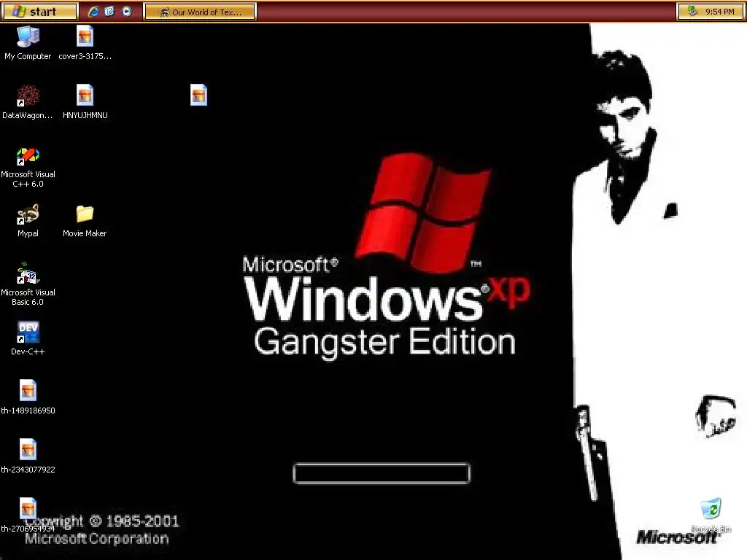Open the Start menu button
This screenshot has height=560, width=747.
coord(39,12)
